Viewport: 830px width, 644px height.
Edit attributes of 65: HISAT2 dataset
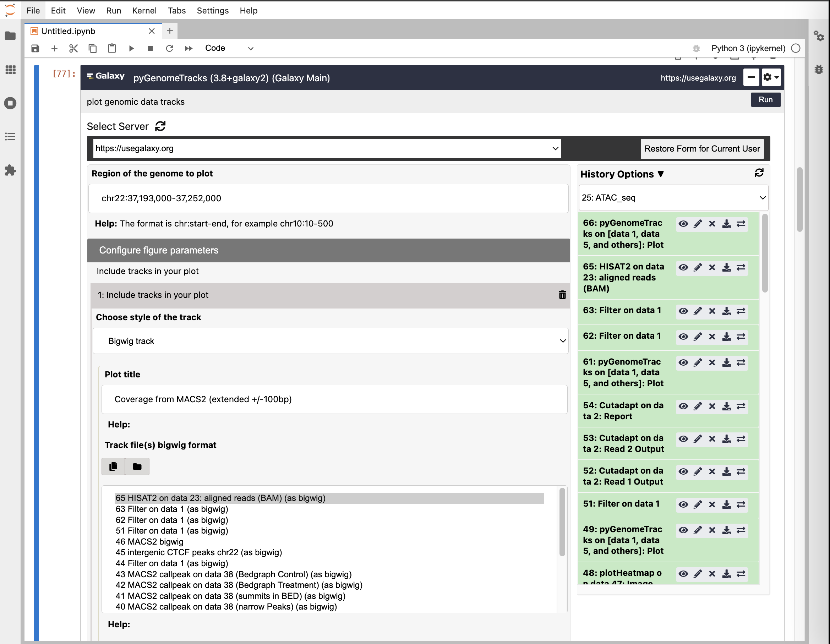tap(697, 267)
